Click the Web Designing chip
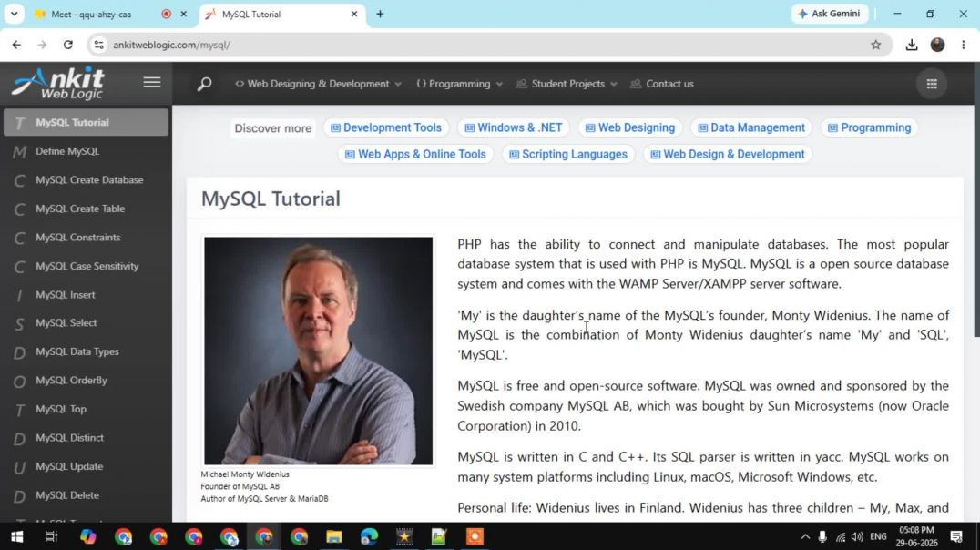 coord(630,127)
